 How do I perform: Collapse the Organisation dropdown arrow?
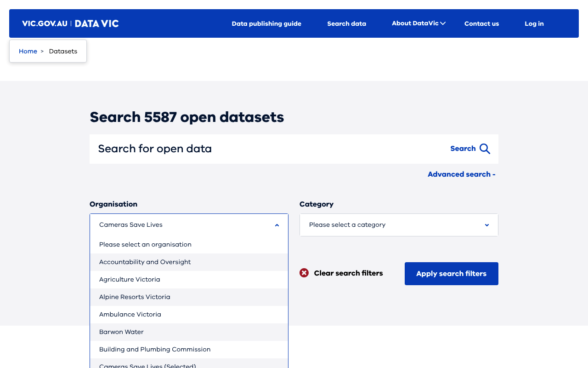277,225
